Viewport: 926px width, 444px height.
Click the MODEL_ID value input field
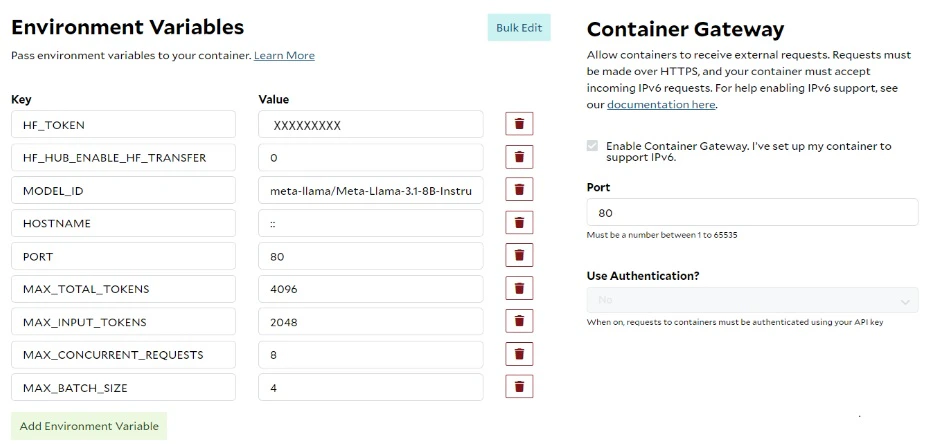point(370,190)
